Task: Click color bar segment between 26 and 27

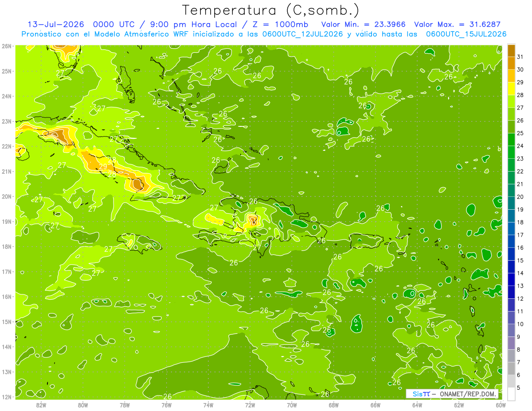Action: pos(511,114)
